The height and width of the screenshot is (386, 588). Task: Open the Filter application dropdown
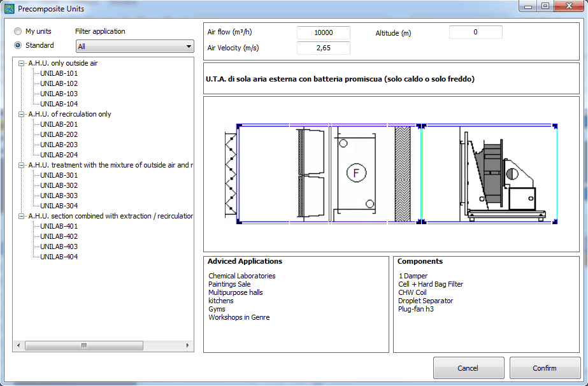pyautogui.click(x=134, y=46)
